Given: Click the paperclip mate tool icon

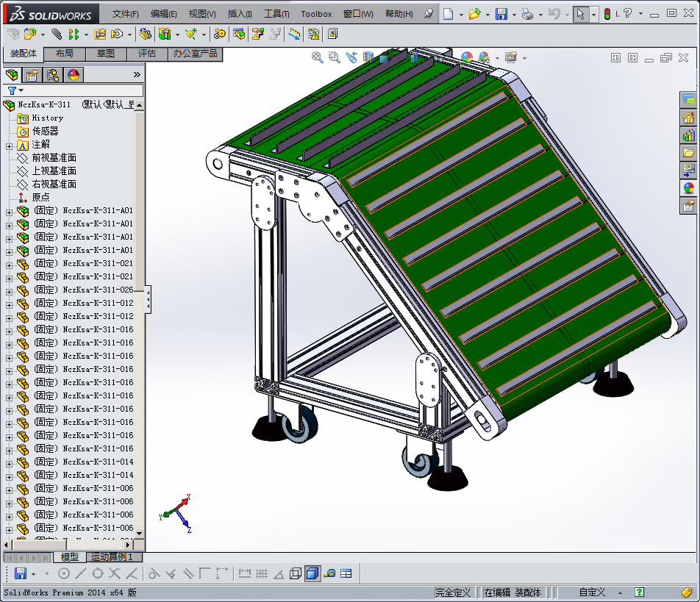Looking at the screenshot, I should [56, 34].
